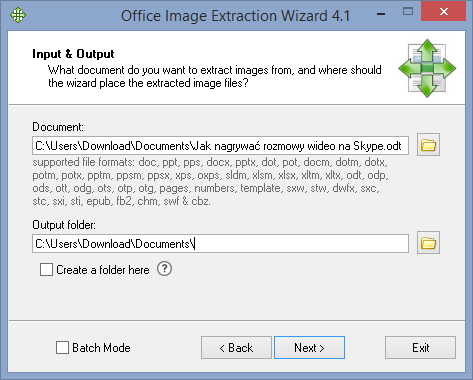473x380 pixels.
Task: Click the supported file formats text
Action: click(x=210, y=182)
